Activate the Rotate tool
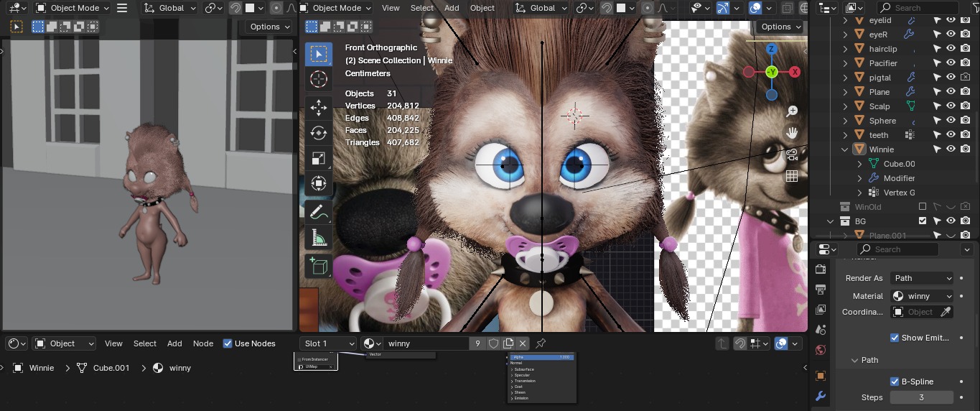The image size is (980, 411). (319, 133)
